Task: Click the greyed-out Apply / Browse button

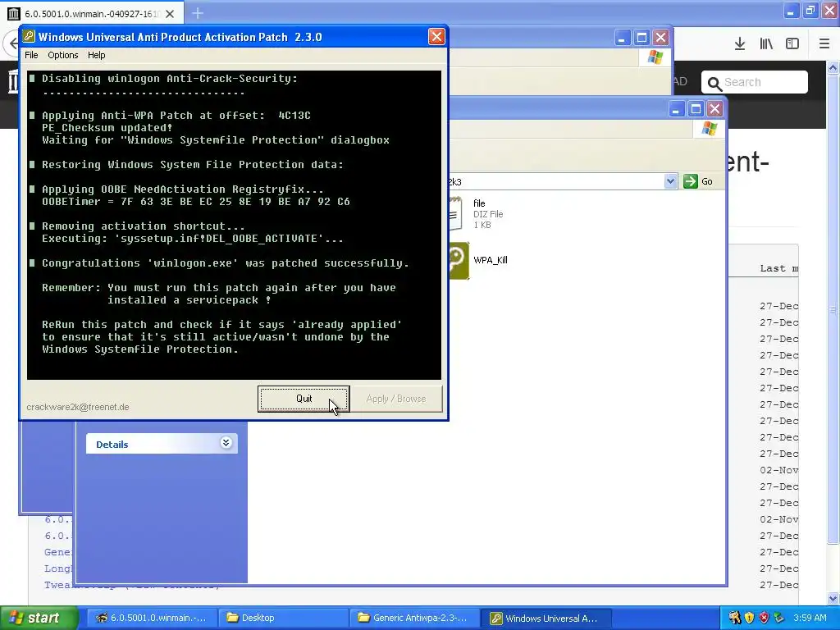Action: point(396,399)
